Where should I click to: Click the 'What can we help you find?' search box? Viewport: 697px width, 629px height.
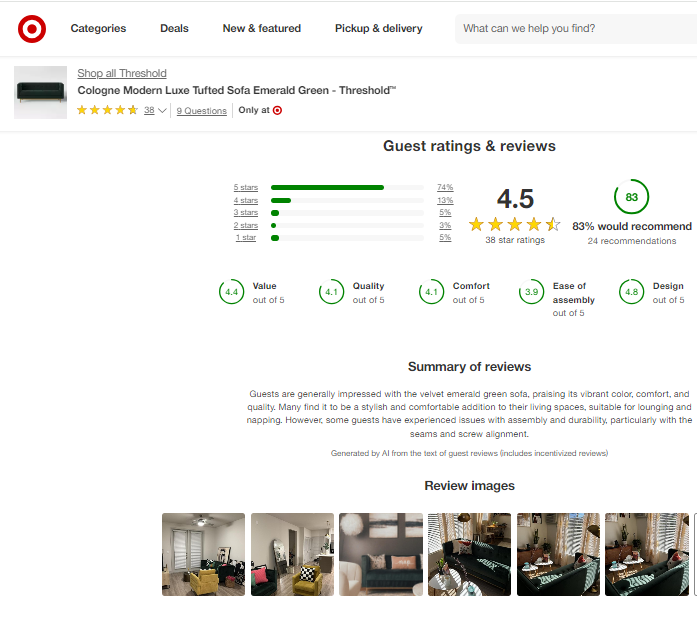pyautogui.click(x=576, y=29)
